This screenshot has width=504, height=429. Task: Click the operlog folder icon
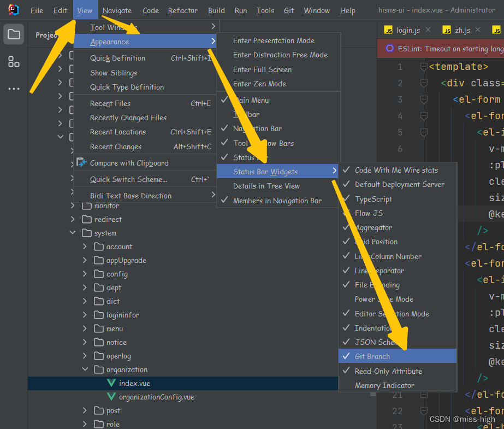(99, 356)
